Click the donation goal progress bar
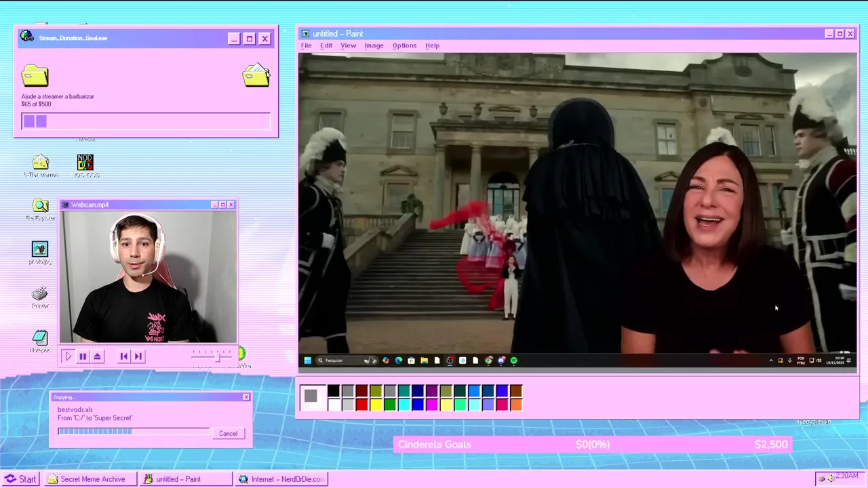The image size is (868, 488). (146, 121)
